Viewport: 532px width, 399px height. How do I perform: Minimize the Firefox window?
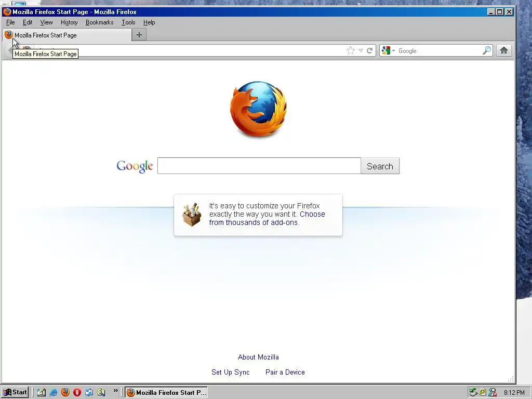coord(491,12)
